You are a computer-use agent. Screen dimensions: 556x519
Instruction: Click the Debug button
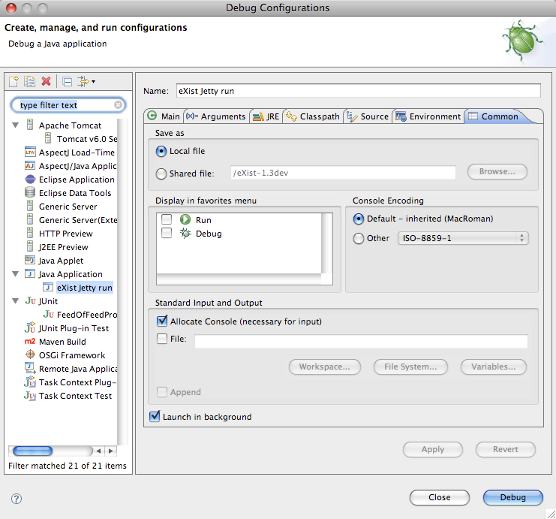pyautogui.click(x=513, y=497)
